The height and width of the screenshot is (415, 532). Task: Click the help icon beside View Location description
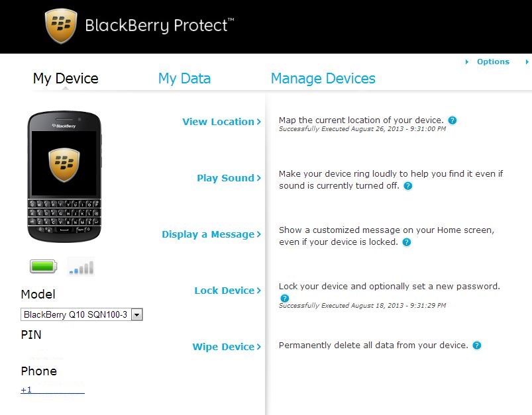(452, 120)
